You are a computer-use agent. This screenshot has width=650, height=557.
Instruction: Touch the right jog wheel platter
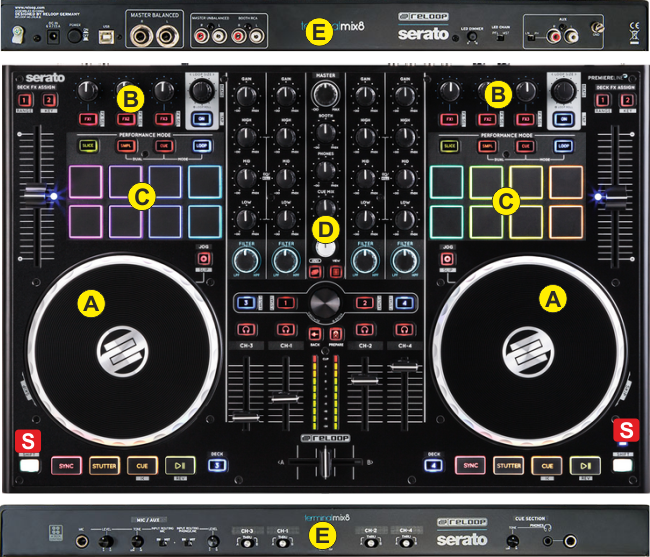[528, 352]
